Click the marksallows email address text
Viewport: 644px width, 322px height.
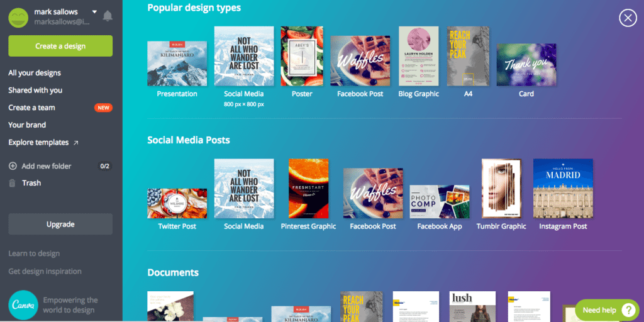(62, 22)
